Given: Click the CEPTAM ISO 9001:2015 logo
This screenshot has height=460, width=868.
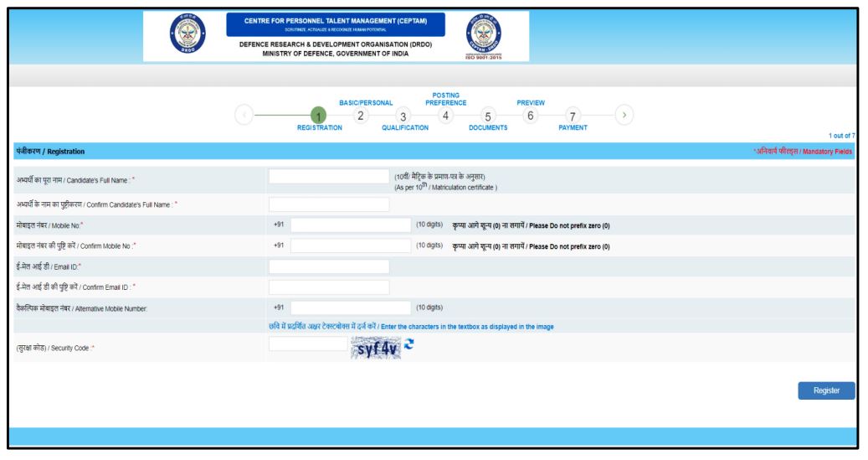Looking at the screenshot, I should 484,36.
